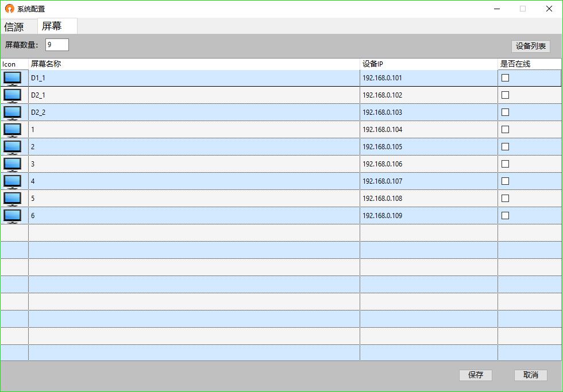
Task: Click the orange app icon in title bar
Action: pos(9,9)
